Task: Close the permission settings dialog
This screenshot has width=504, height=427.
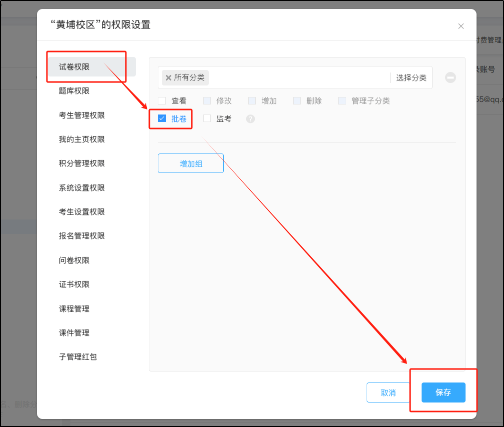Action: point(461,26)
